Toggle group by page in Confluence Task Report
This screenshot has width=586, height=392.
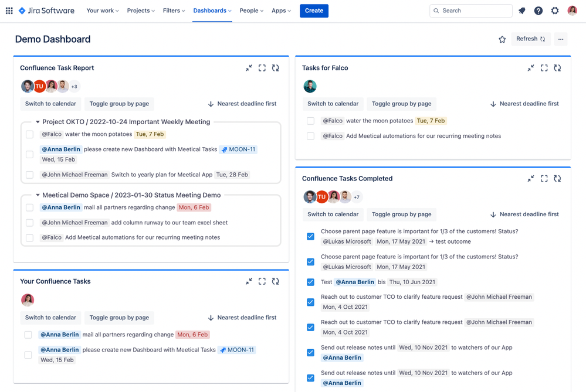[119, 104]
